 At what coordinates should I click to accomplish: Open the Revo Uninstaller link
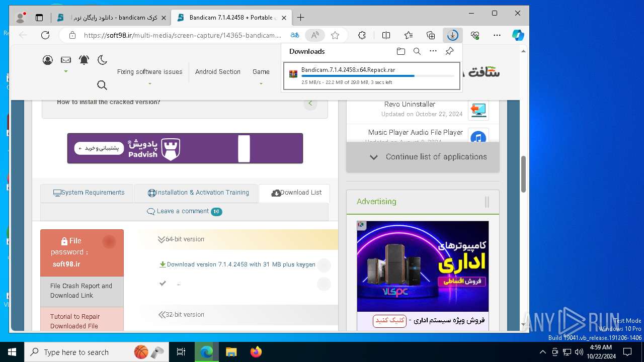point(410,105)
